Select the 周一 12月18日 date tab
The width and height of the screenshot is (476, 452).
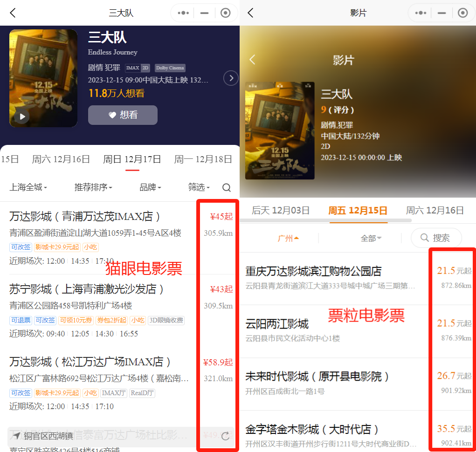point(203,159)
